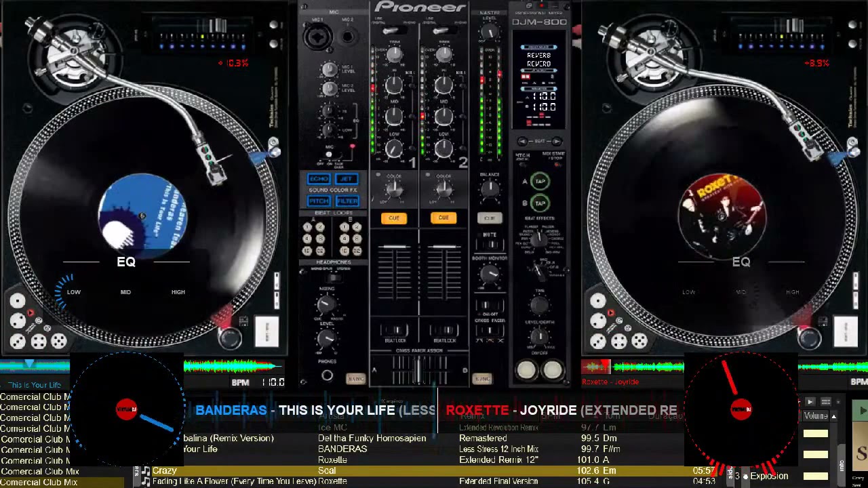Click the headphones MIXING knob

(327, 306)
